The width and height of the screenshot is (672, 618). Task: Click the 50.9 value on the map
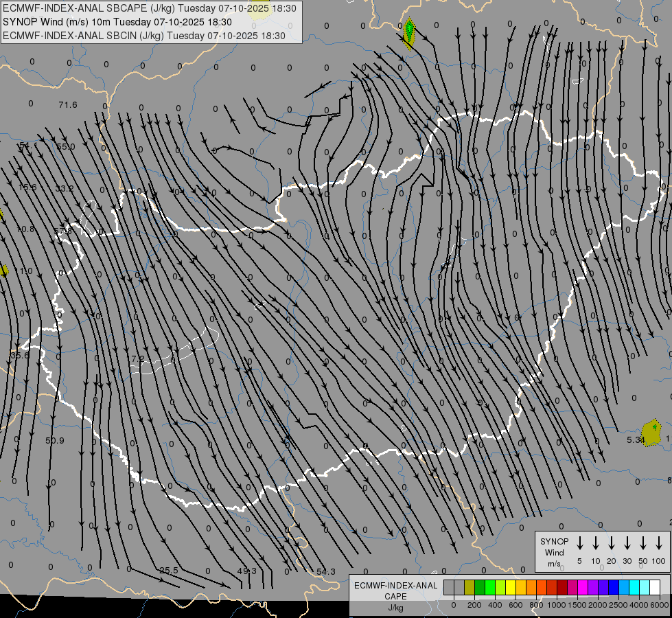(x=55, y=440)
